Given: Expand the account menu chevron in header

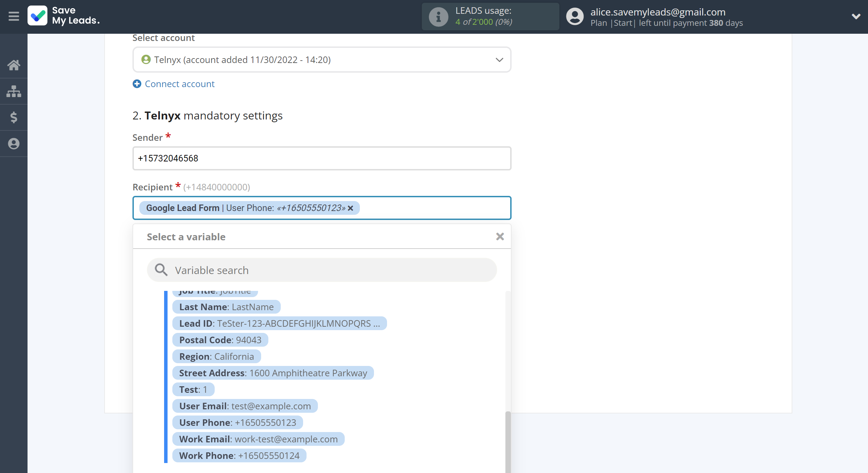Looking at the screenshot, I should 856,17.
